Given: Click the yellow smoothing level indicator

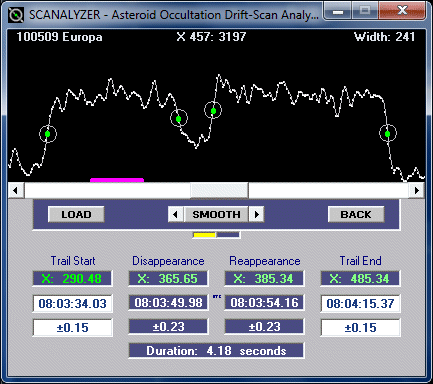Looking at the screenshot, I should pyautogui.click(x=204, y=235).
